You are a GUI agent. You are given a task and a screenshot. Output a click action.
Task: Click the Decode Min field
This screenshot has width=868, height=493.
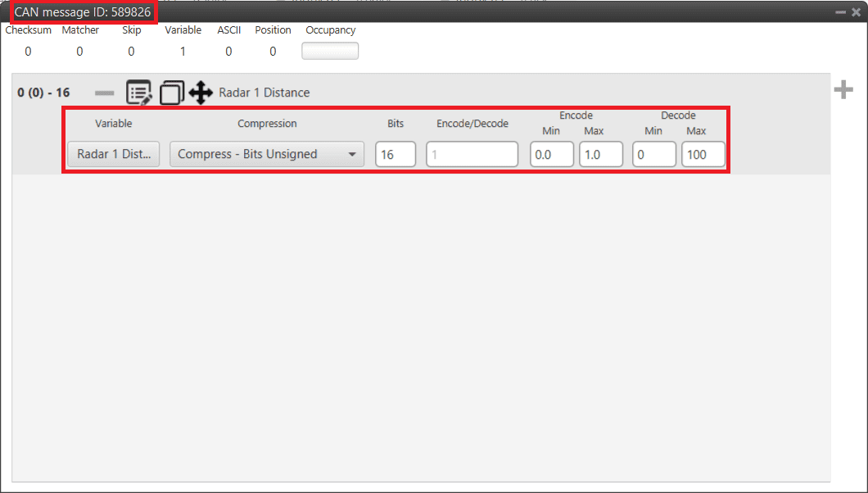point(653,154)
